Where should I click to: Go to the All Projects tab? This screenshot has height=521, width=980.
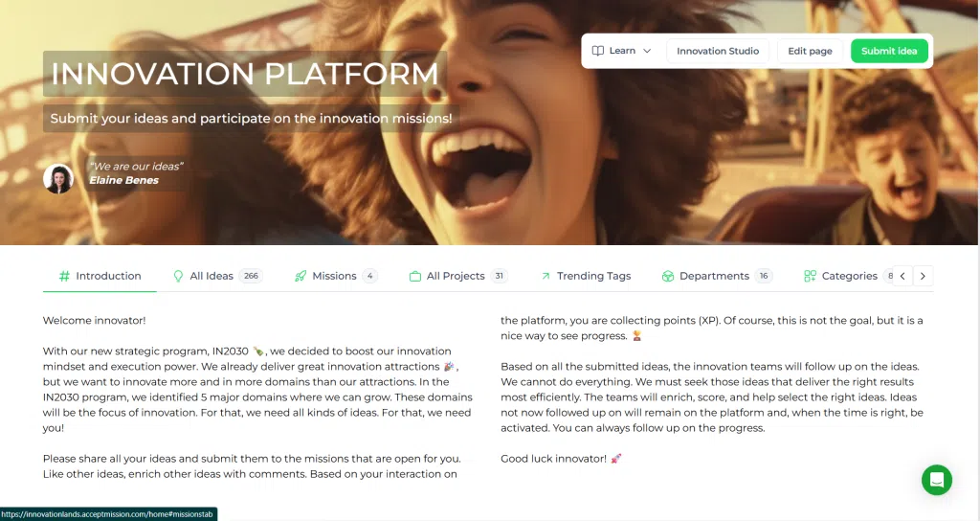[x=458, y=276]
